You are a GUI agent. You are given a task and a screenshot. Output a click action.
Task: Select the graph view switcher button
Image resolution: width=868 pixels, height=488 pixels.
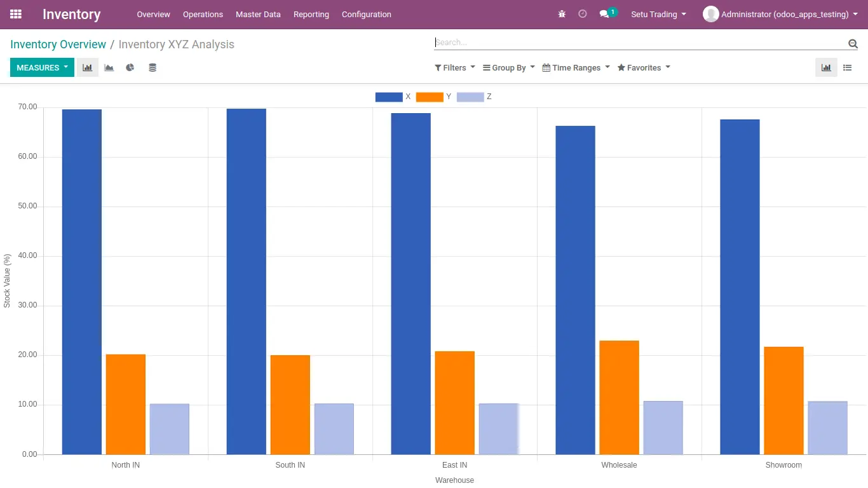click(826, 67)
